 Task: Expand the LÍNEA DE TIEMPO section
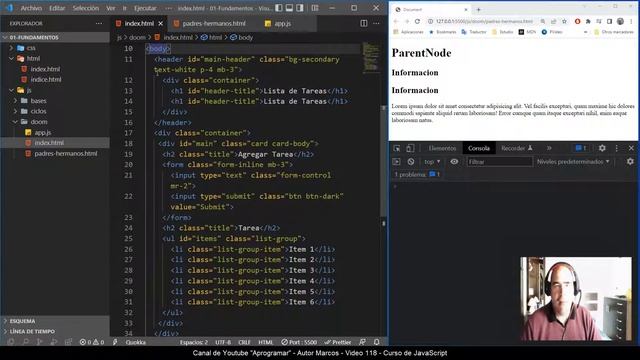55,331
